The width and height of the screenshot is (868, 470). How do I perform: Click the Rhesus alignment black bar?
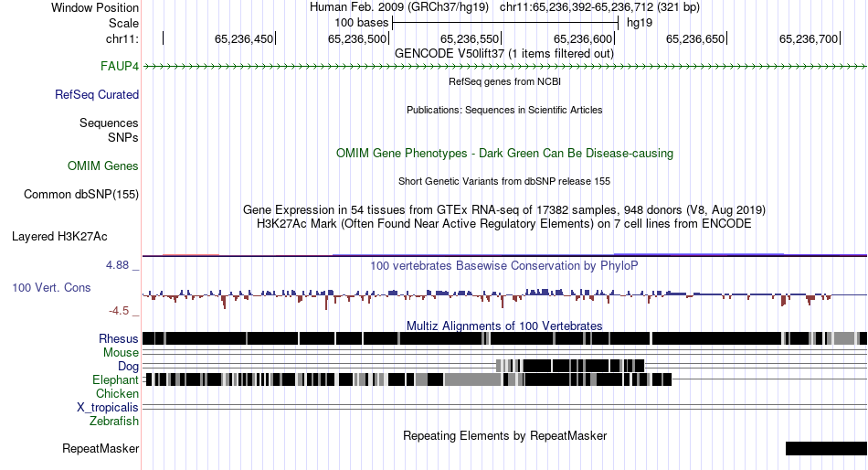[504, 338]
